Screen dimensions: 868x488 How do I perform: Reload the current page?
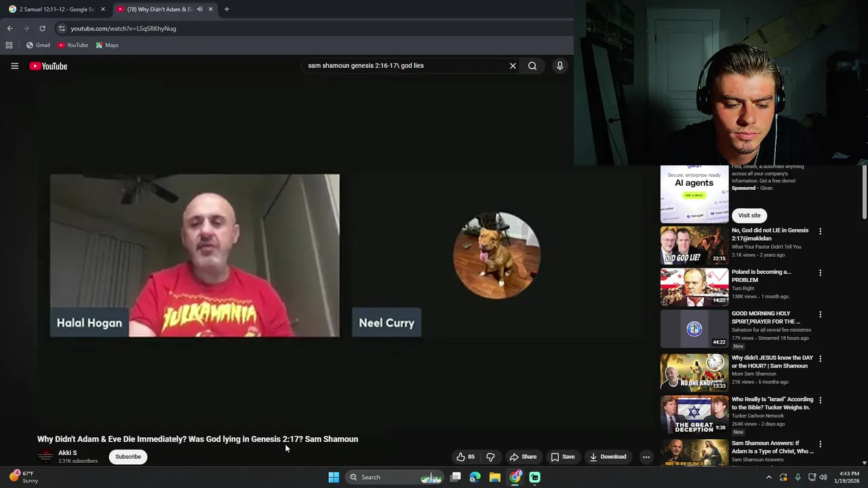point(42,28)
